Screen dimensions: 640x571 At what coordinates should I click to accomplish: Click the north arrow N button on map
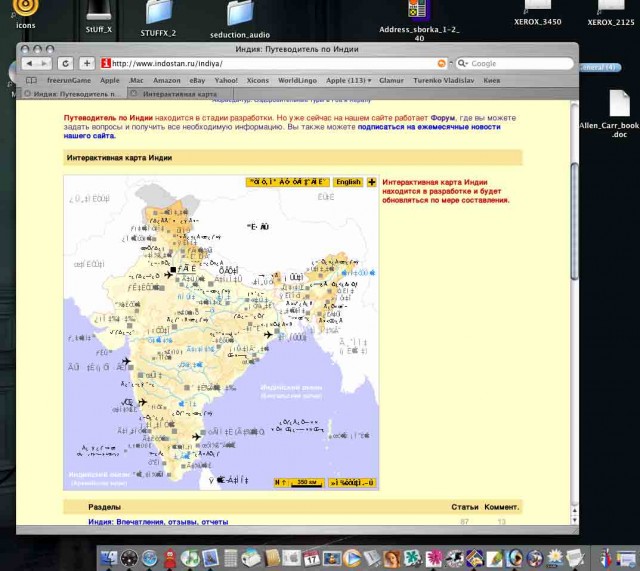tap(281, 483)
